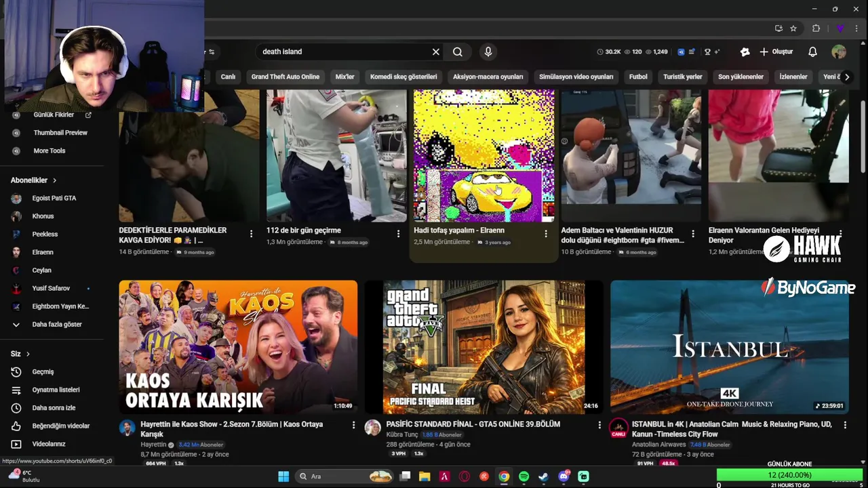Play Kaos Ortaya Karışık video thumbnail
868x488 pixels.
point(238,347)
